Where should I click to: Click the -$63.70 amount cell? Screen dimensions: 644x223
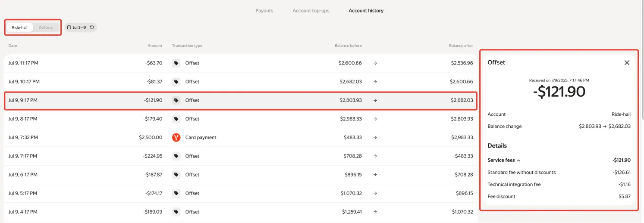coord(154,63)
